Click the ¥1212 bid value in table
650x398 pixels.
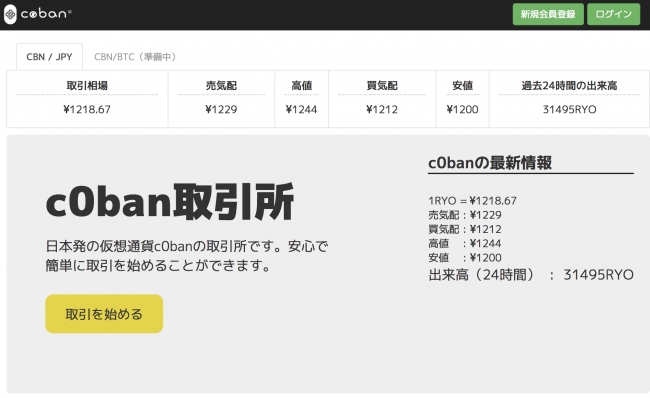[382, 109]
